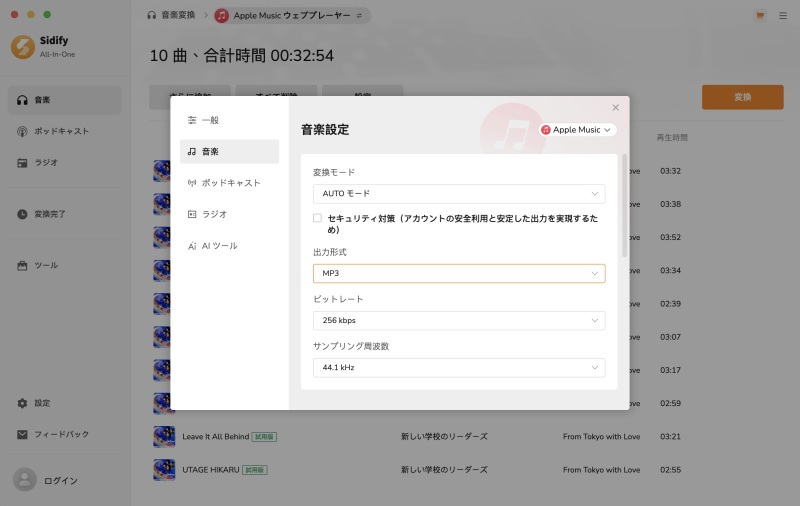
Task: Click the Apple Music icon in breadcrumb
Action: tap(221, 16)
